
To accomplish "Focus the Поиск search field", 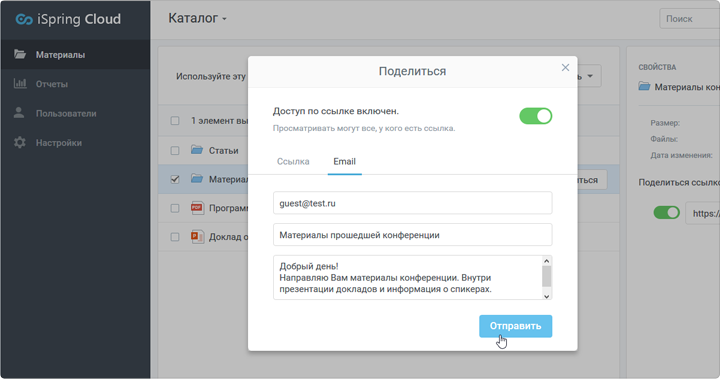I will click(690, 19).
